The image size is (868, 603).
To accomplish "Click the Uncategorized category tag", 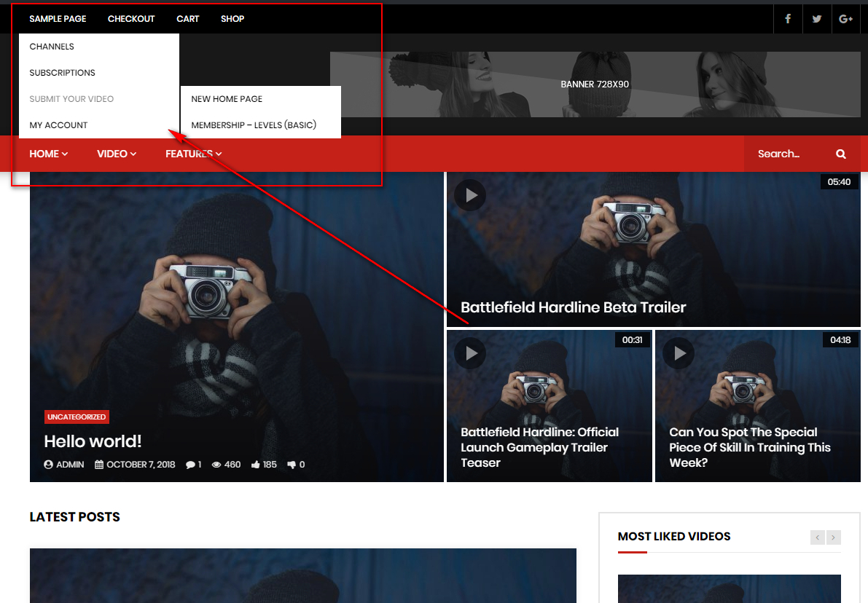I will point(77,417).
